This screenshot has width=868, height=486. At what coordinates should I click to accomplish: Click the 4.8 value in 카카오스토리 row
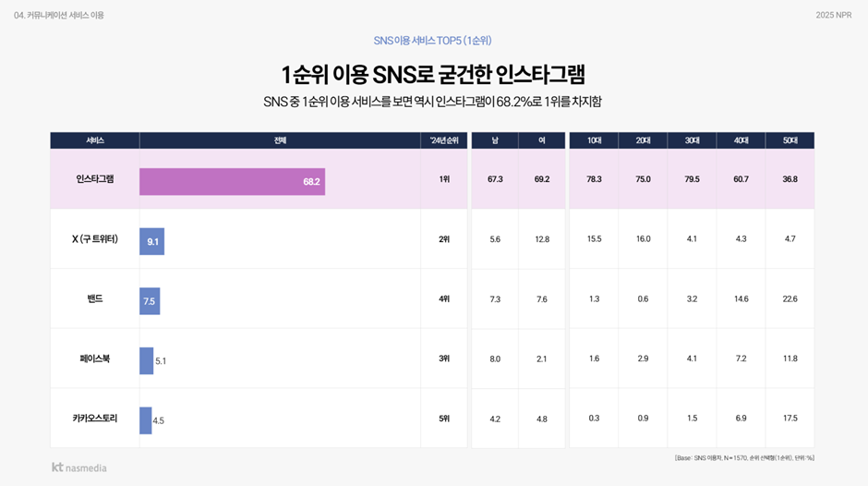click(x=542, y=419)
